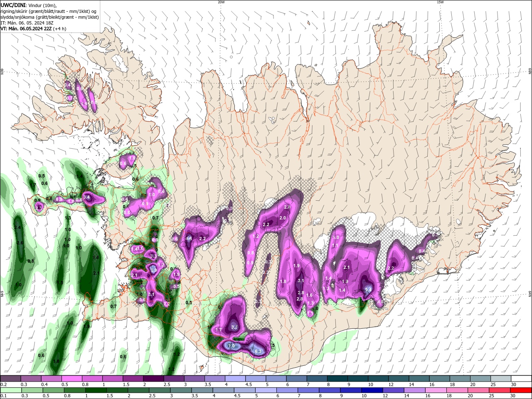This screenshot has height=399, width=532.
Task: Click the '4.6' precipitation value on the map
Action: click(x=189, y=239)
